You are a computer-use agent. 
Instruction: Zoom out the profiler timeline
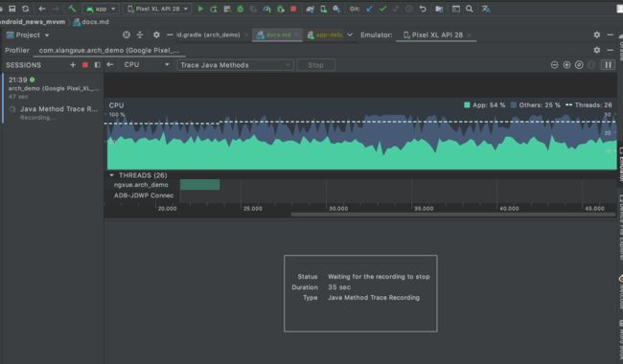[554, 65]
